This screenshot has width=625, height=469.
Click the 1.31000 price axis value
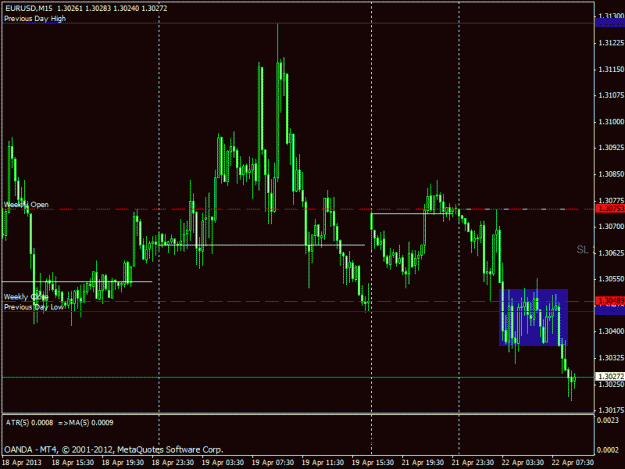[611, 122]
